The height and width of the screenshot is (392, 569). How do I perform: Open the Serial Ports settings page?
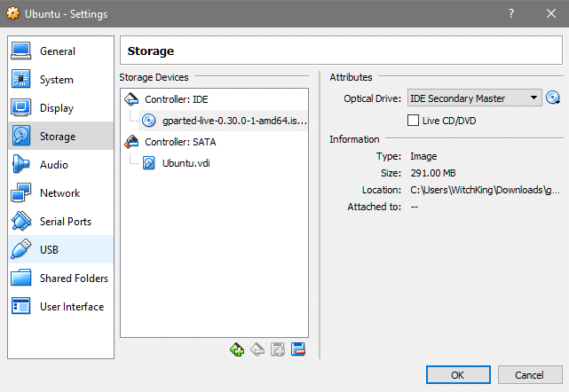[x=65, y=222]
